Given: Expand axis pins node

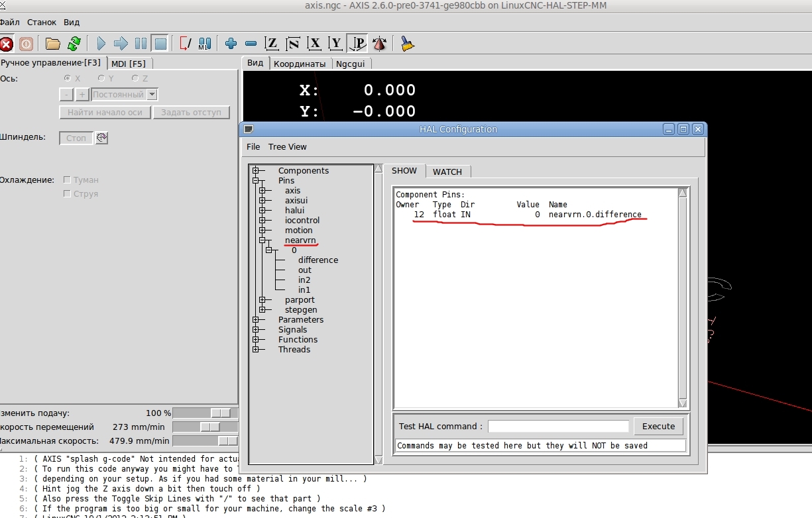Looking at the screenshot, I should click(x=262, y=191).
